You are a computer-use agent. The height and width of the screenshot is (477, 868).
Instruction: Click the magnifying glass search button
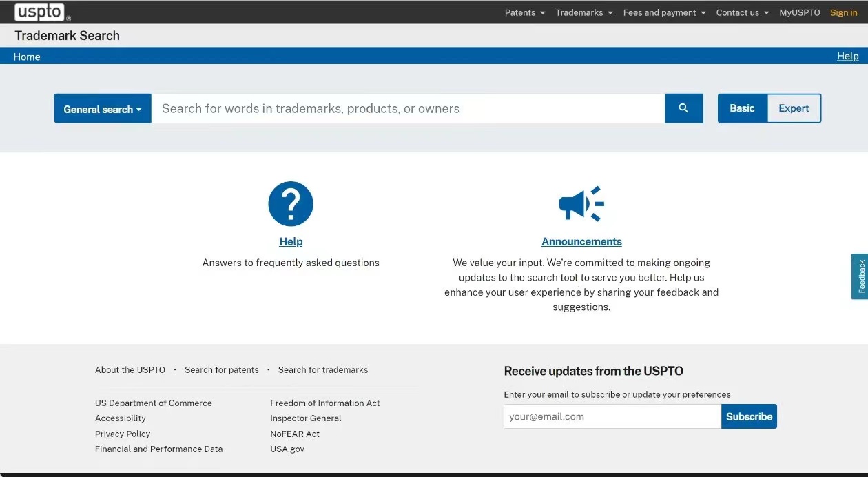(x=683, y=108)
